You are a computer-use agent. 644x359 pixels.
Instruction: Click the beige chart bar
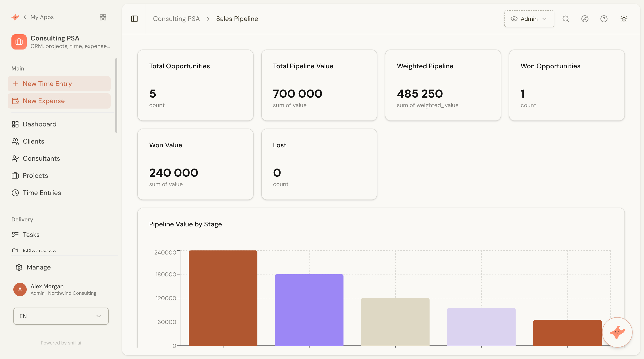pos(395,322)
